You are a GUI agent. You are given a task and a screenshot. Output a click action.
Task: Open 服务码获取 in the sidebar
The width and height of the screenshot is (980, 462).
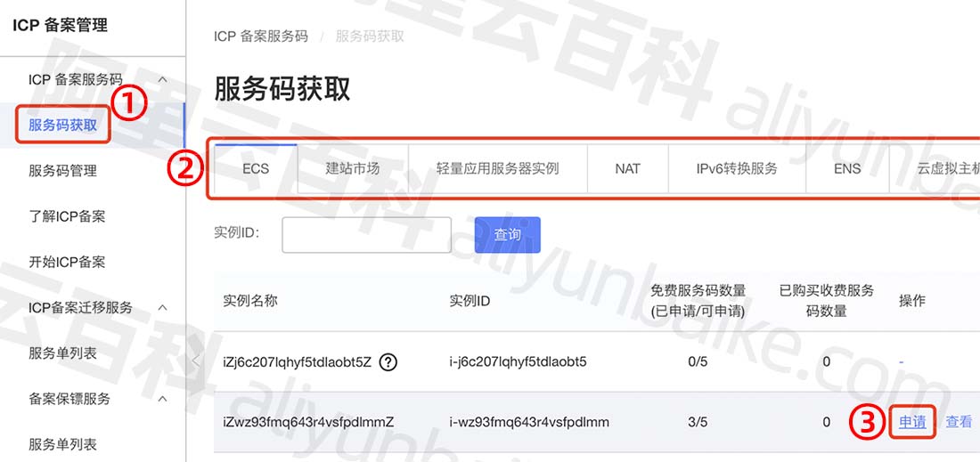[62, 125]
